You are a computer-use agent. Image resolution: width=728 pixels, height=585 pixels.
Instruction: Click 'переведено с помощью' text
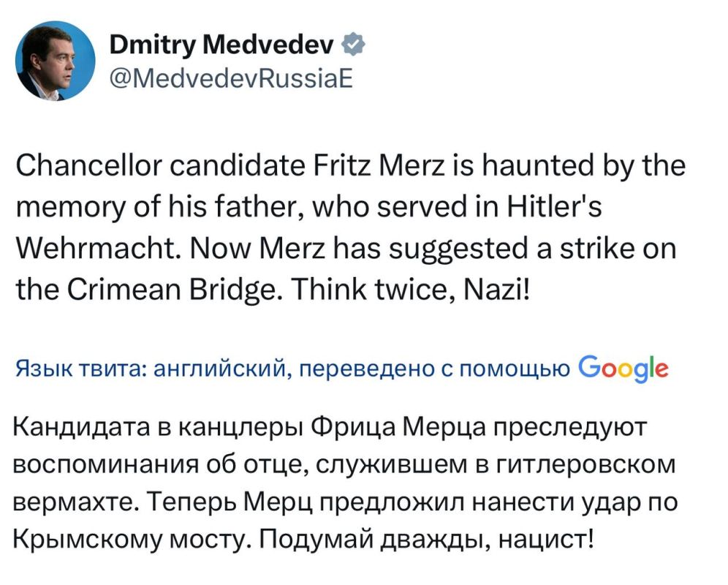click(433, 369)
